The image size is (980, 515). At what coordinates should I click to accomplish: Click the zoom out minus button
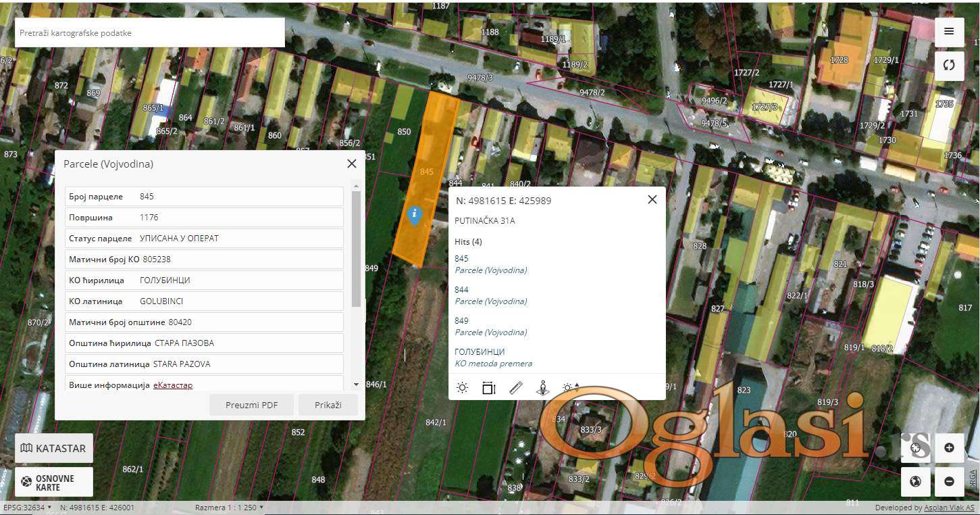pyautogui.click(x=949, y=481)
